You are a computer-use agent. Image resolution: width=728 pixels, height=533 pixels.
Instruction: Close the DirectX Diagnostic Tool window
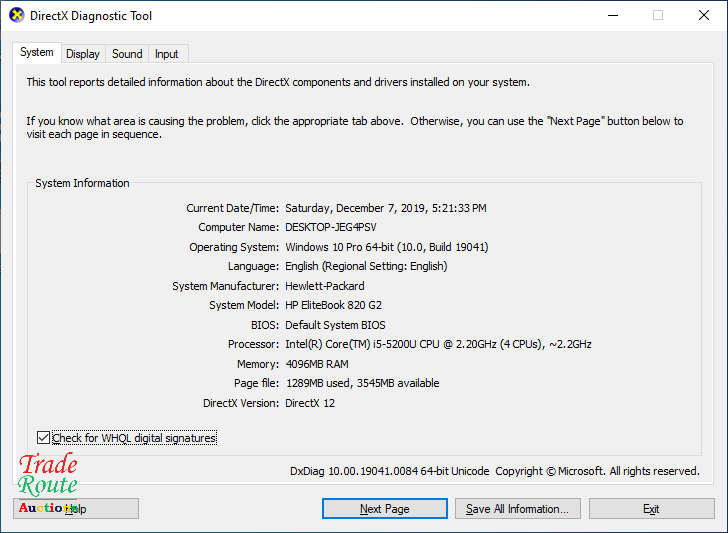[x=703, y=16]
